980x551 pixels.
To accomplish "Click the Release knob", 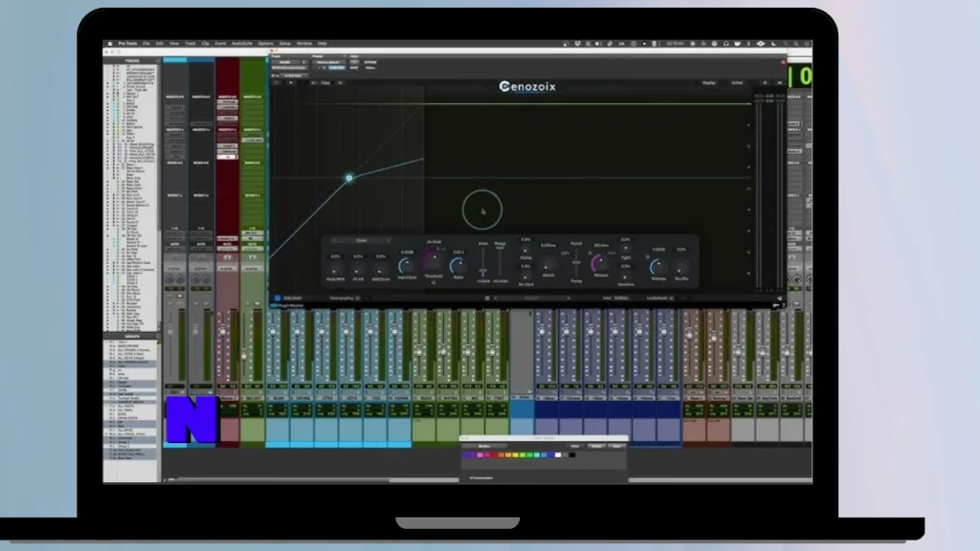I will (x=600, y=264).
